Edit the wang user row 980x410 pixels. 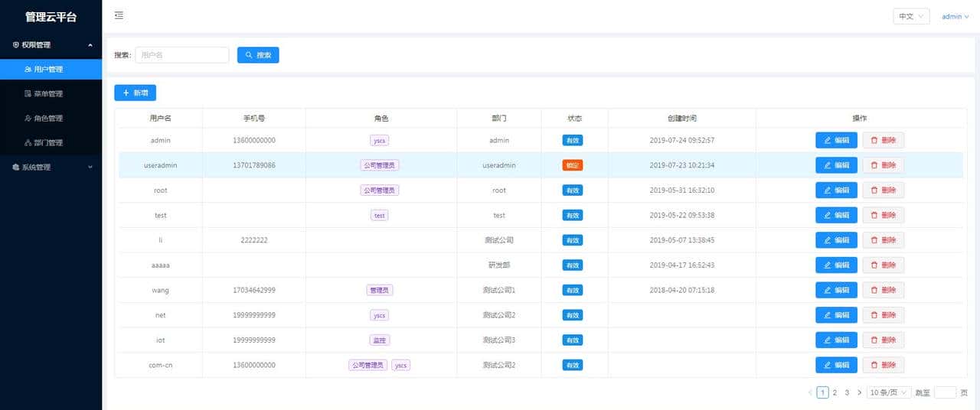pyautogui.click(x=836, y=290)
